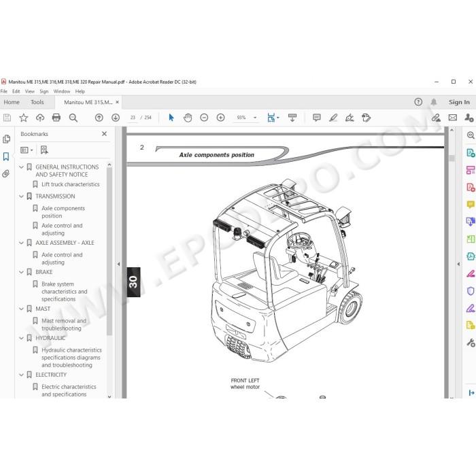Viewport: 476px width, 476px height.
Task: Add a sticky note comment
Action: pyautogui.click(x=317, y=118)
